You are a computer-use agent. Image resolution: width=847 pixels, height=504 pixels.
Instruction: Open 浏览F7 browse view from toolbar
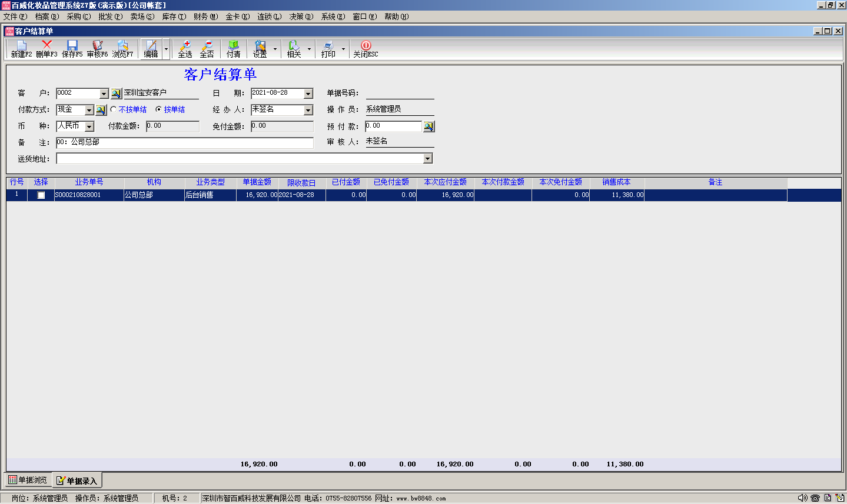click(x=122, y=49)
